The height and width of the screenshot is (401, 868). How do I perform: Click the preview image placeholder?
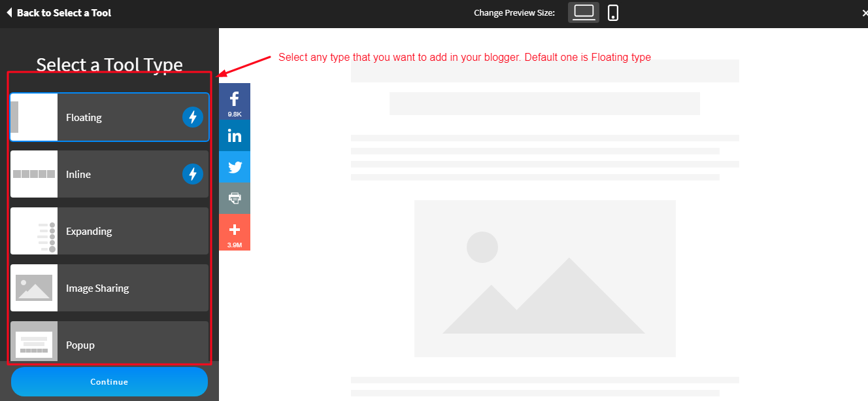click(x=544, y=279)
